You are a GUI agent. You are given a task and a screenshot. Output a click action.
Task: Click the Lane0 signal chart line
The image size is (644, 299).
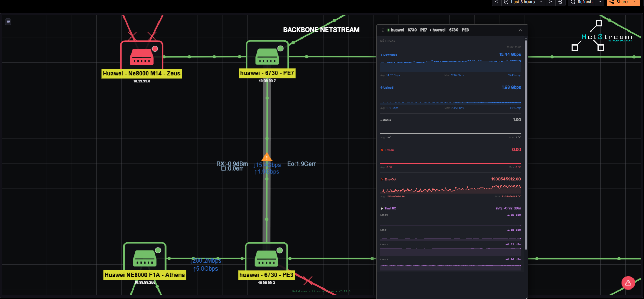(x=451, y=225)
